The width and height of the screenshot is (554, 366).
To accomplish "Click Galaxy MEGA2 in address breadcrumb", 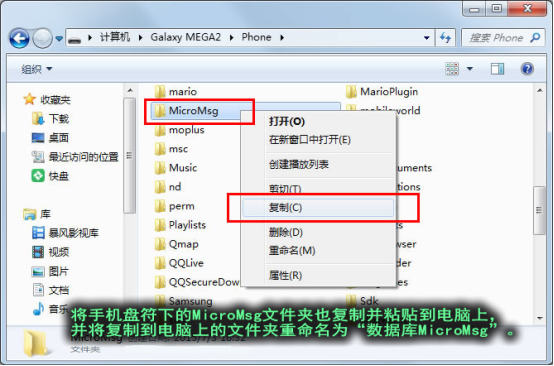I will pos(185,37).
